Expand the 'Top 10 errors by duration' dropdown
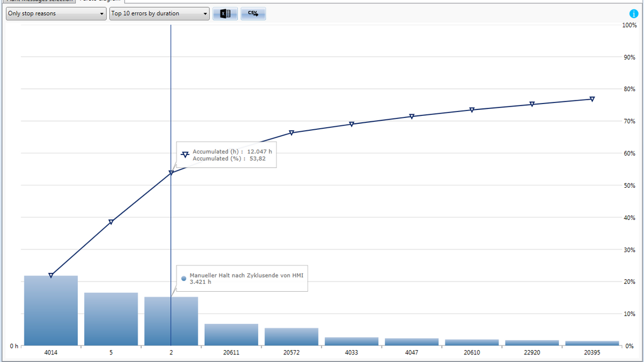Screen dimensions: 644x362 point(159,13)
